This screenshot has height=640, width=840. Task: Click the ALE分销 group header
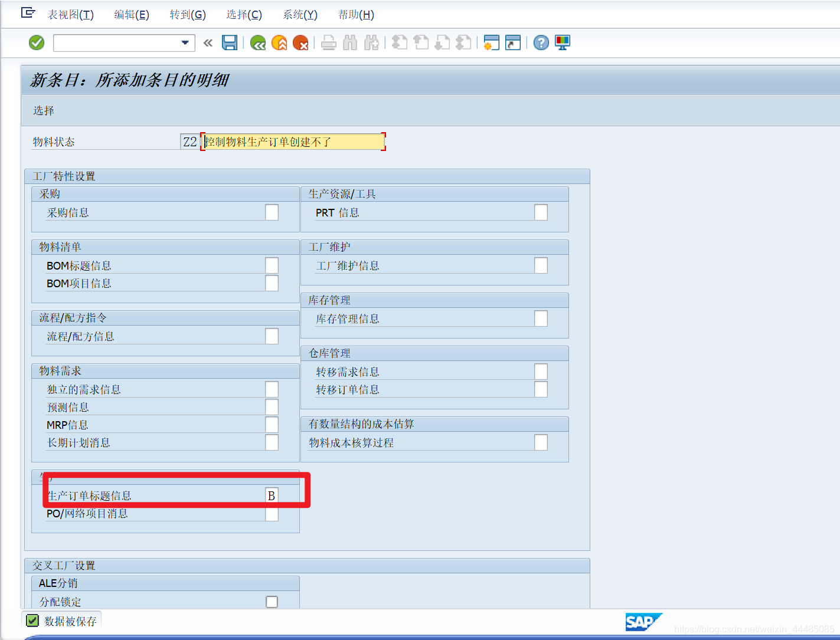pos(165,583)
